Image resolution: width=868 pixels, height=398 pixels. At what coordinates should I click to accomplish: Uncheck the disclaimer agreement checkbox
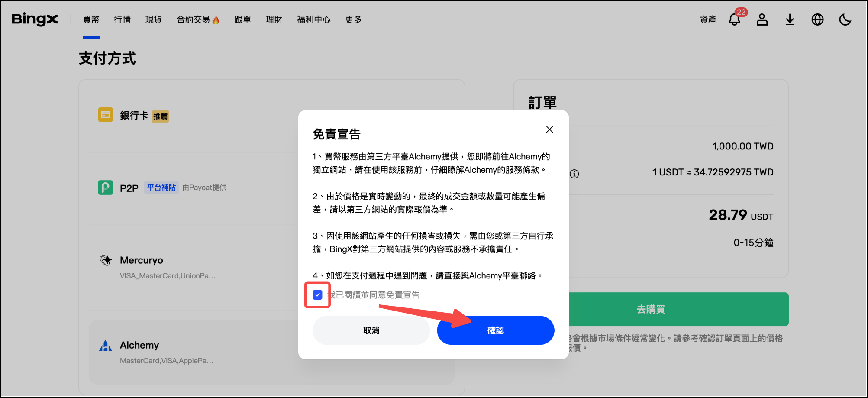317,295
